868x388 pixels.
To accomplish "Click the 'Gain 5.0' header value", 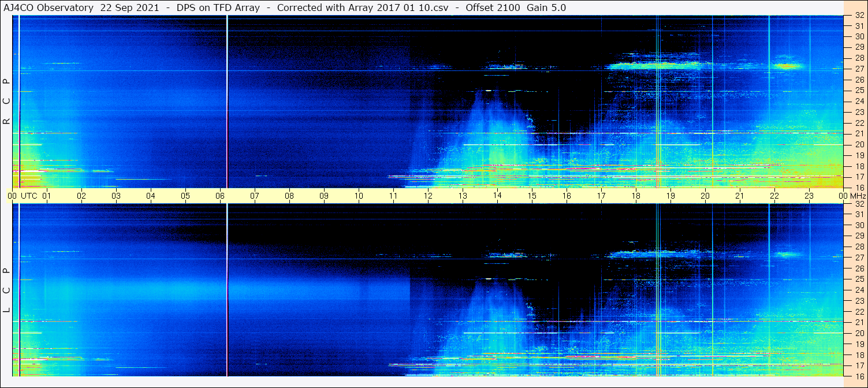I will (x=546, y=8).
